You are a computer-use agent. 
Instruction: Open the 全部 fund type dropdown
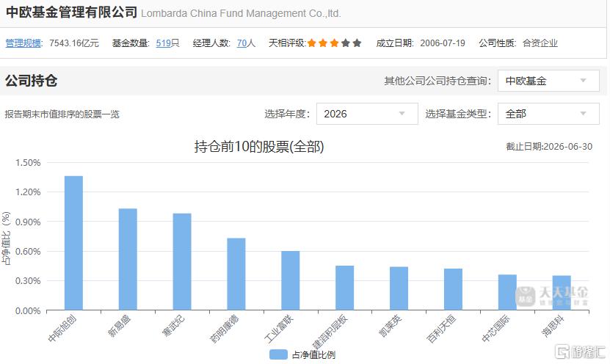[x=548, y=114]
